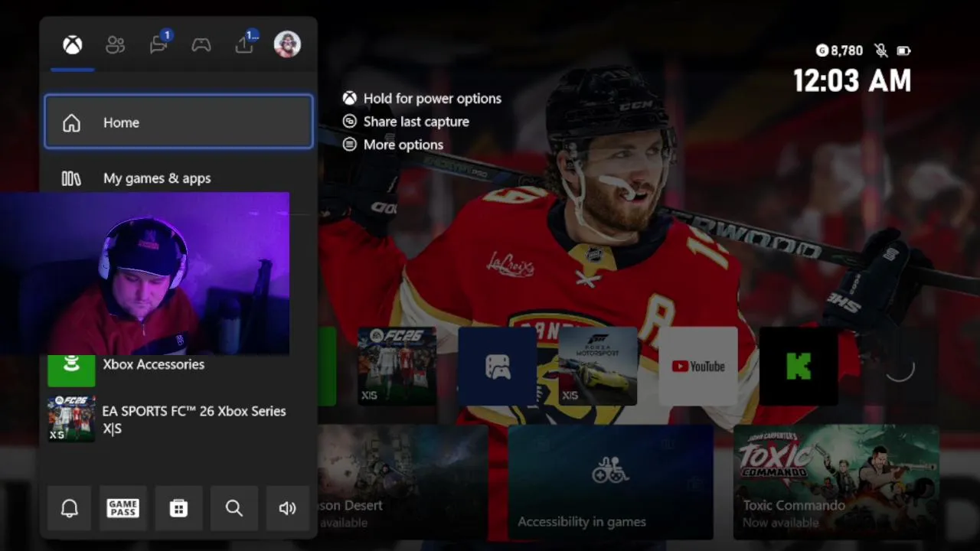The image size is (980, 551).
Task: Launch EA SPORTS FC 26 from guide list
Action: (x=178, y=419)
